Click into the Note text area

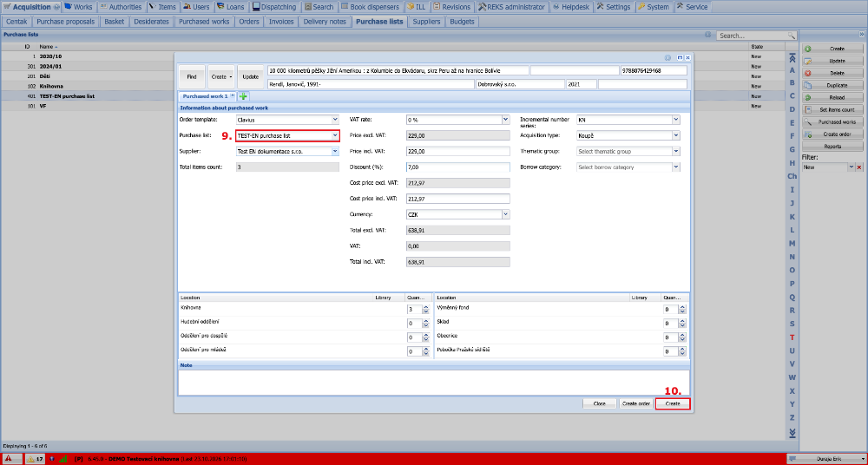pos(433,383)
